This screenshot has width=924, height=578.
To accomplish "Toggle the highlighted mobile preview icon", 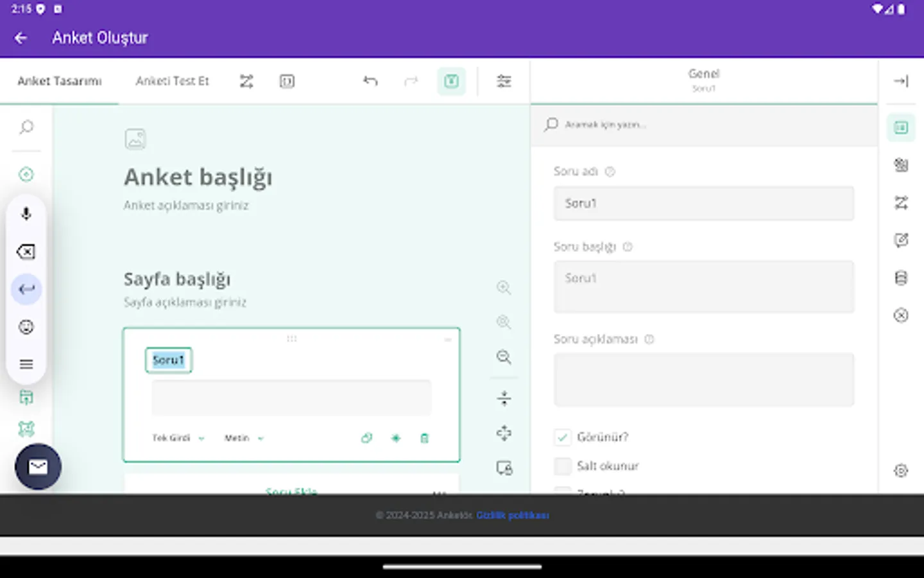I will 451,81.
